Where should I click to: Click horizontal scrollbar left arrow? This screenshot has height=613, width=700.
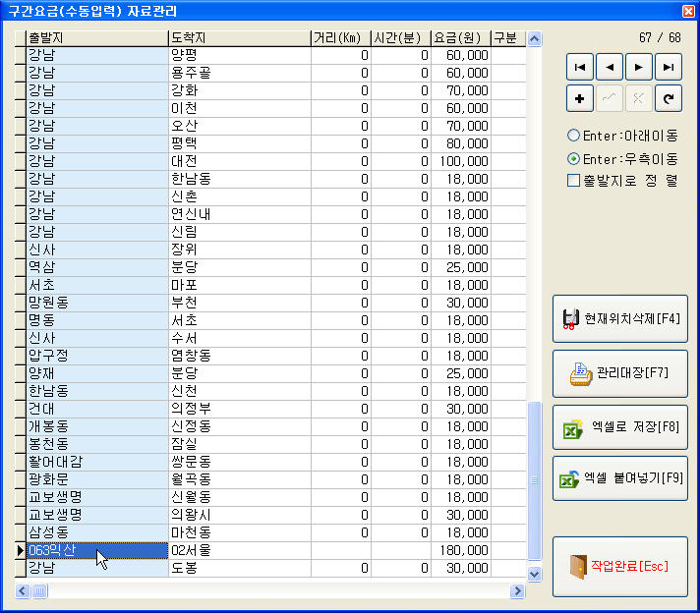click(x=23, y=591)
